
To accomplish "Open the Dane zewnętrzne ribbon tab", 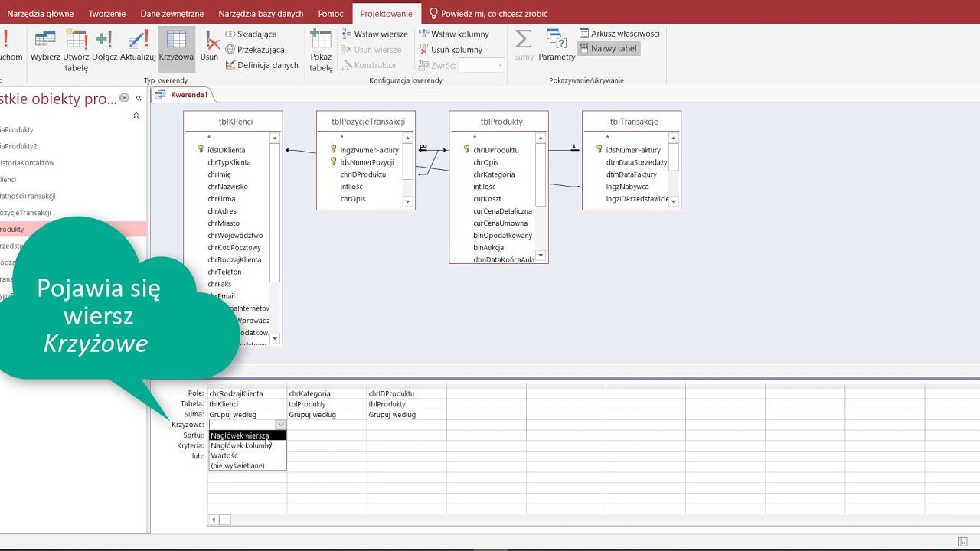I will (x=173, y=14).
